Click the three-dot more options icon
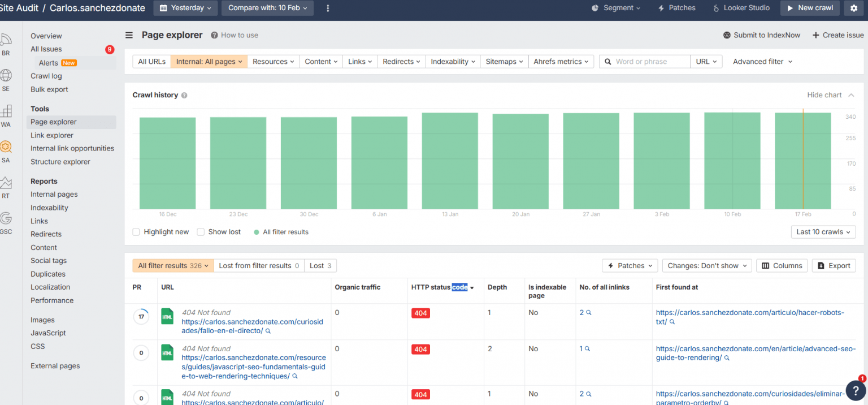 point(328,8)
